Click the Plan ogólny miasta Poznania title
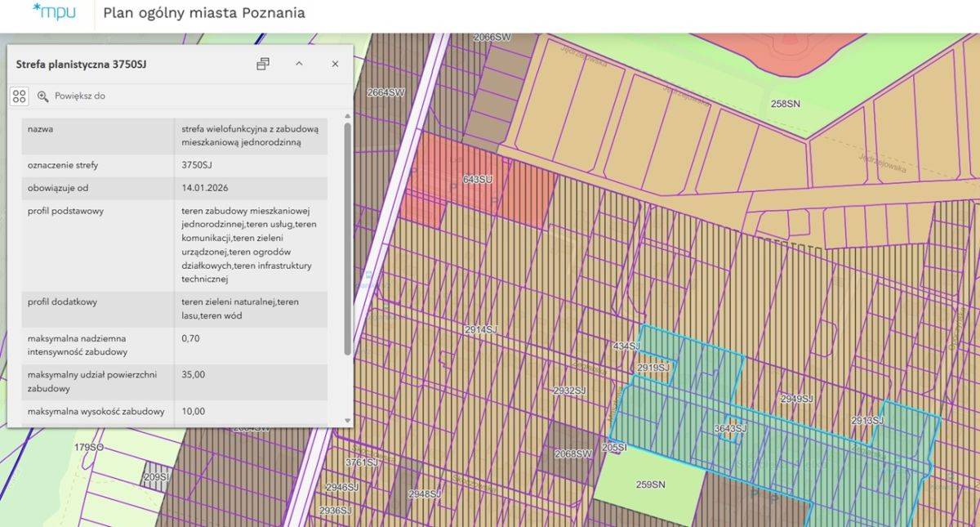 (204, 13)
